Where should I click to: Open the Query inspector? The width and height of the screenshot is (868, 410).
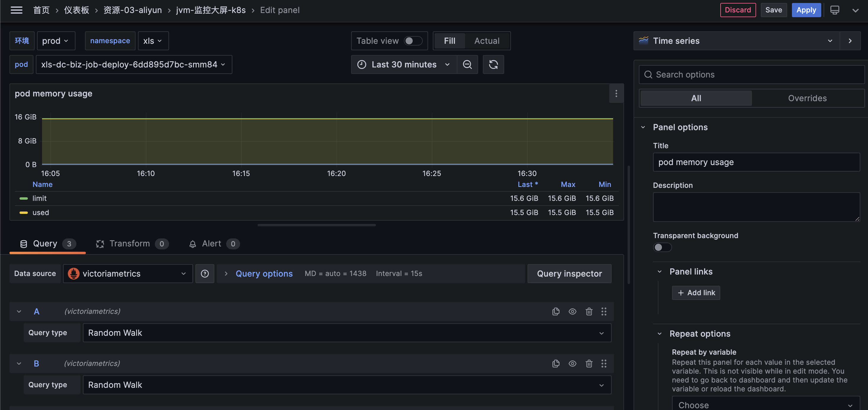tap(569, 274)
